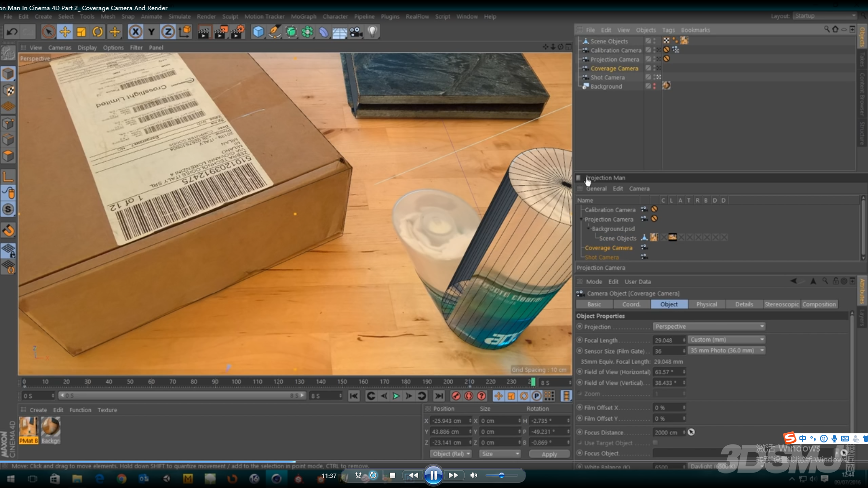This screenshot has width=868, height=488.
Task: Open the Simulate menu
Action: pos(180,16)
